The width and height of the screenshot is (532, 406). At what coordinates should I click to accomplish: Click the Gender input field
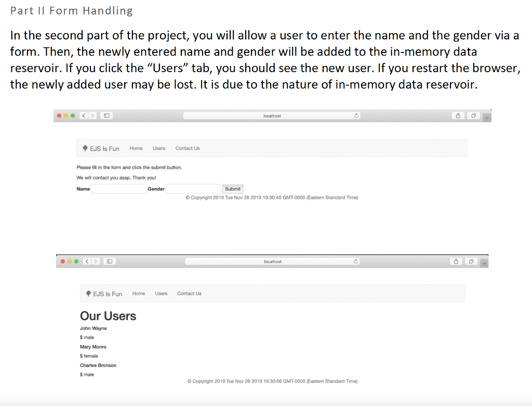(193, 188)
